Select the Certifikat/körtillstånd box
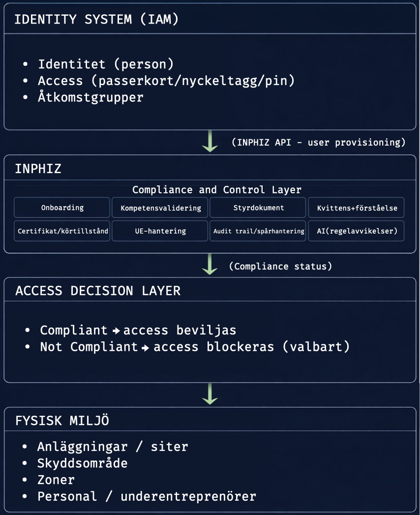420x515 pixels. (62, 231)
